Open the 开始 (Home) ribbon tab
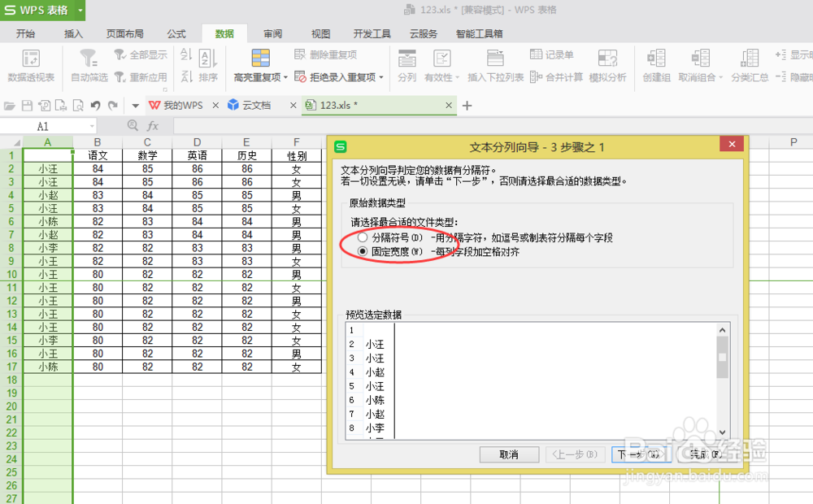The image size is (813, 504). point(25,33)
